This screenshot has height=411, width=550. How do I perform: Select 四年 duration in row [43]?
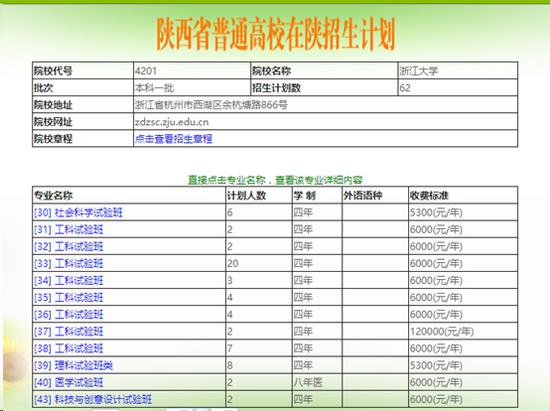pyautogui.click(x=303, y=399)
